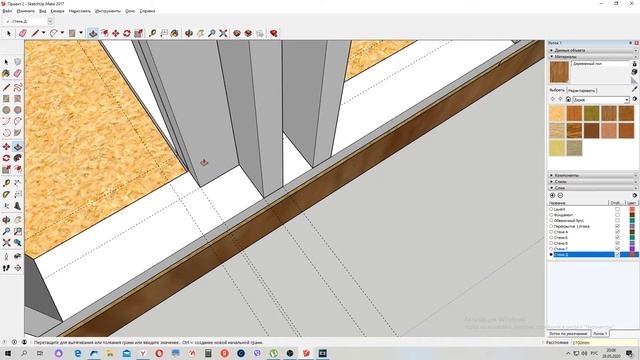The height and width of the screenshot is (360, 640).
Task: Collapse the Слои panel
Action: click(x=592, y=188)
